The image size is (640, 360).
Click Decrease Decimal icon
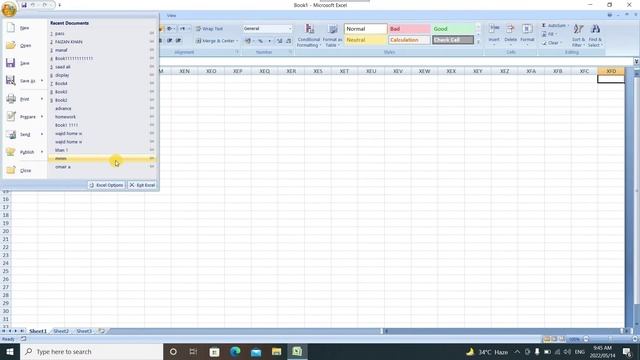pyautogui.click(x=289, y=41)
